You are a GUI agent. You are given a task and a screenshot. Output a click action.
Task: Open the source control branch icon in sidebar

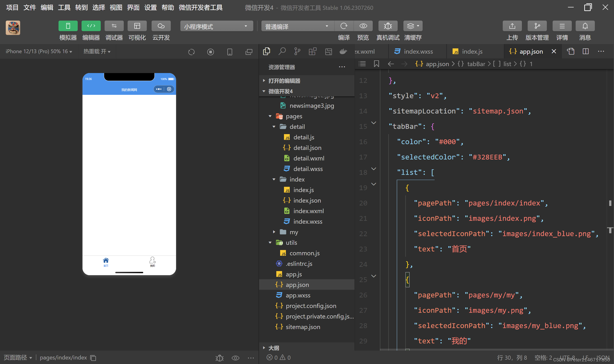click(x=297, y=51)
